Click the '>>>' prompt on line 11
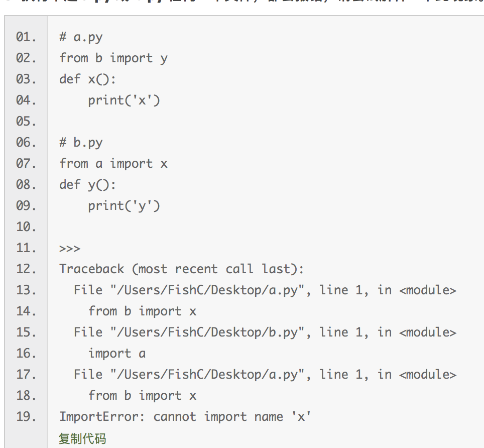The width and height of the screenshot is (484, 448). coord(70,249)
